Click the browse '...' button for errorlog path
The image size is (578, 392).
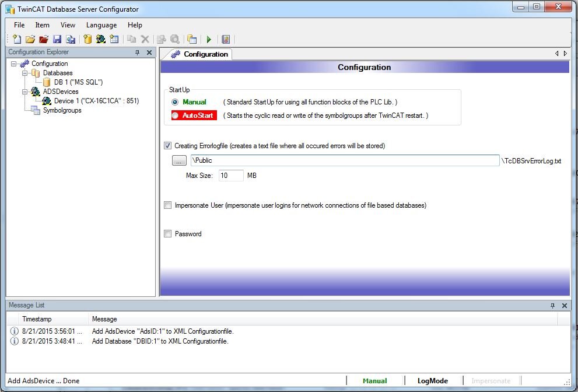(x=179, y=160)
